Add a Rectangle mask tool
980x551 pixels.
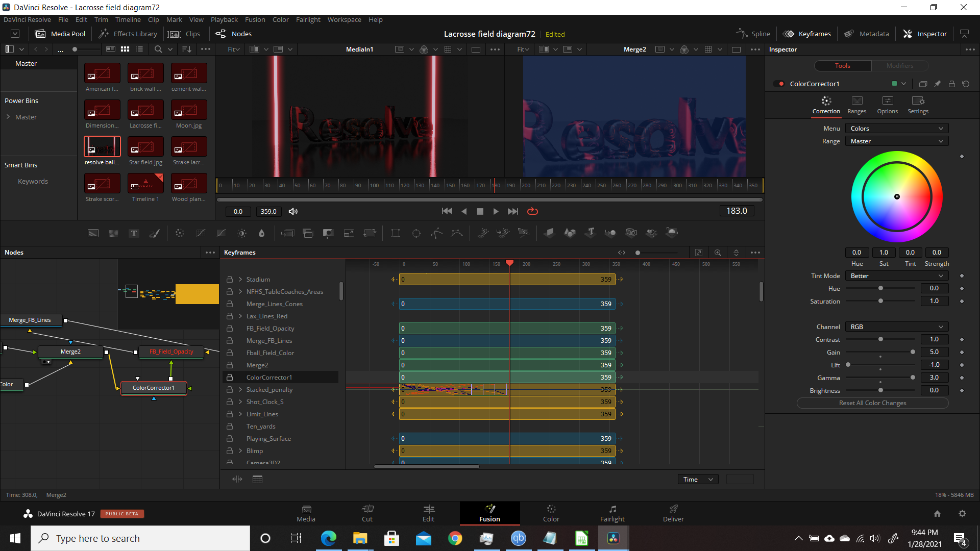(x=396, y=233)
